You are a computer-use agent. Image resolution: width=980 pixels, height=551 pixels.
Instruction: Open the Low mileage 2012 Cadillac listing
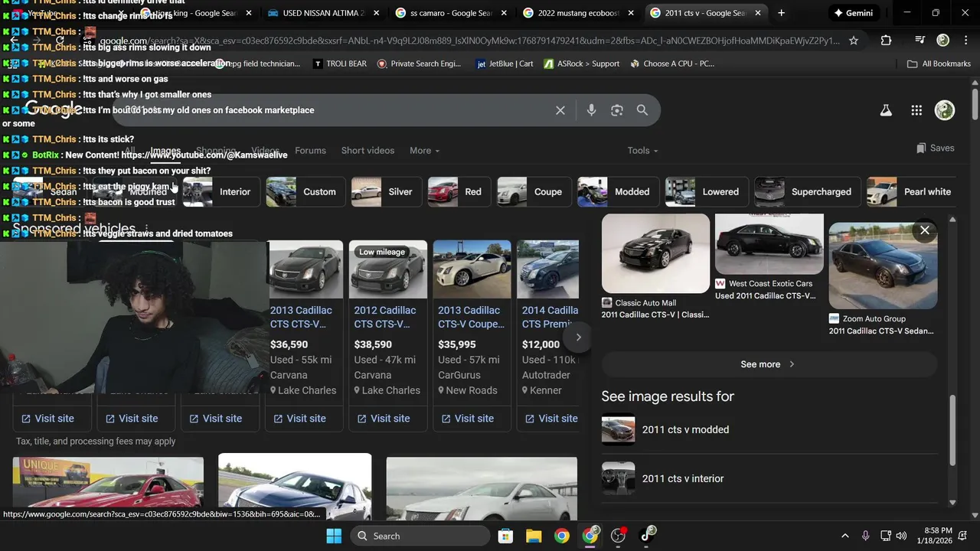click(388, 318)
